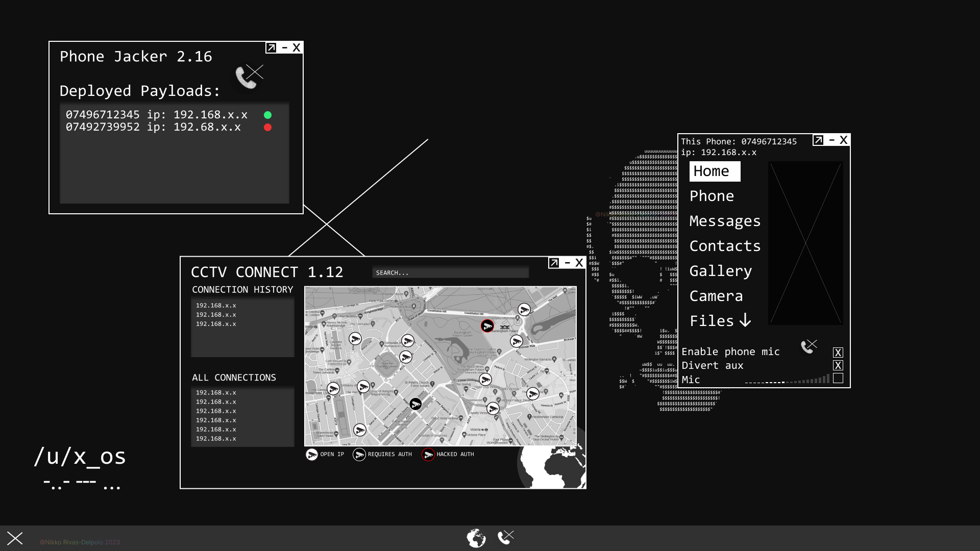This screenshot has width=980, height=551.
Task: Check the Mic checkbox
Action: [838, 378]
